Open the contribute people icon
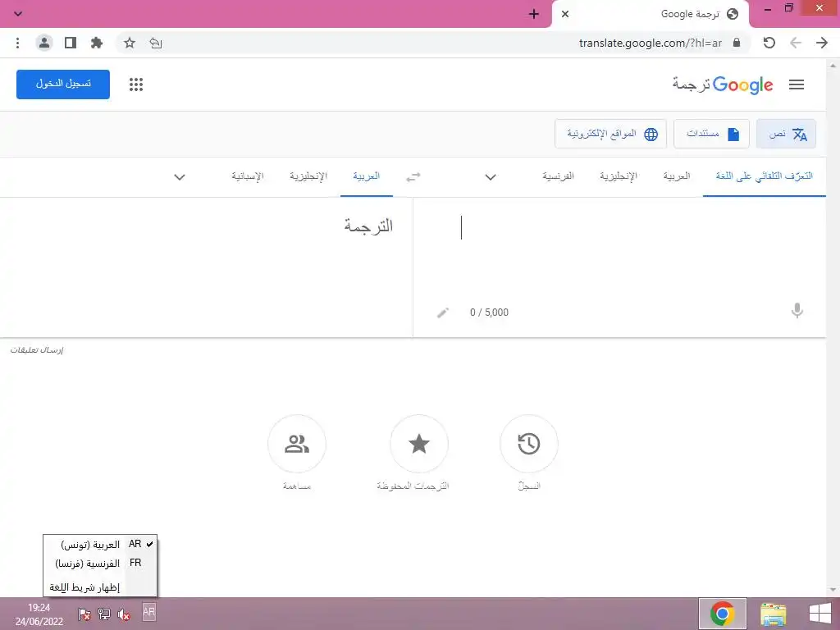 click(297, 444)
